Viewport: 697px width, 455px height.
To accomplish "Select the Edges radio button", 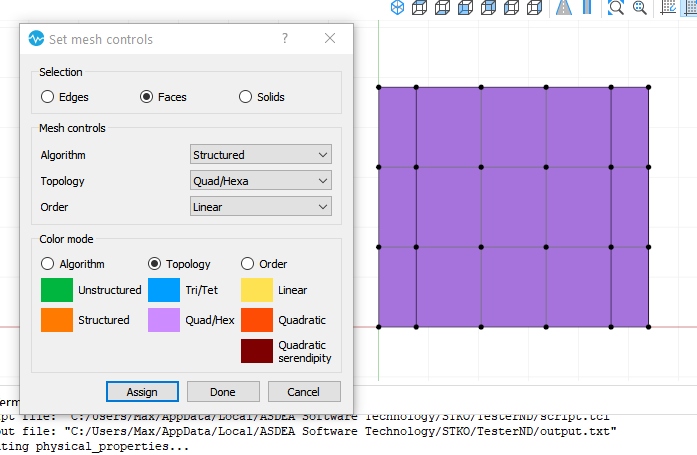I will point(47,97).
